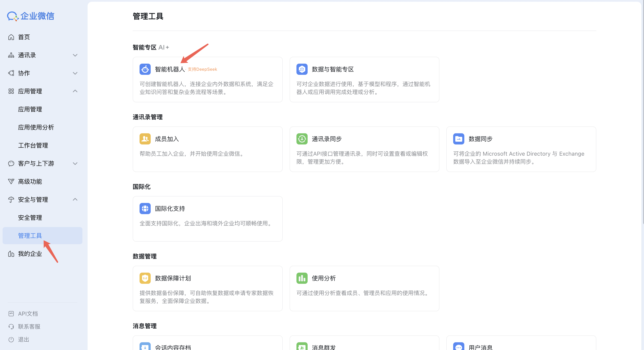
Task: Go to 工作台管理 submenu item
Action: [33, 146]
